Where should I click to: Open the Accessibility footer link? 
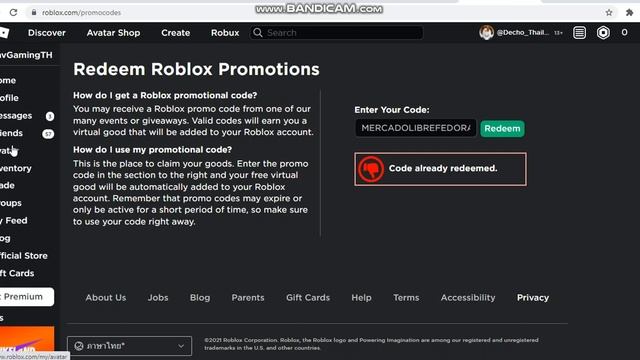tap(468, 298)
